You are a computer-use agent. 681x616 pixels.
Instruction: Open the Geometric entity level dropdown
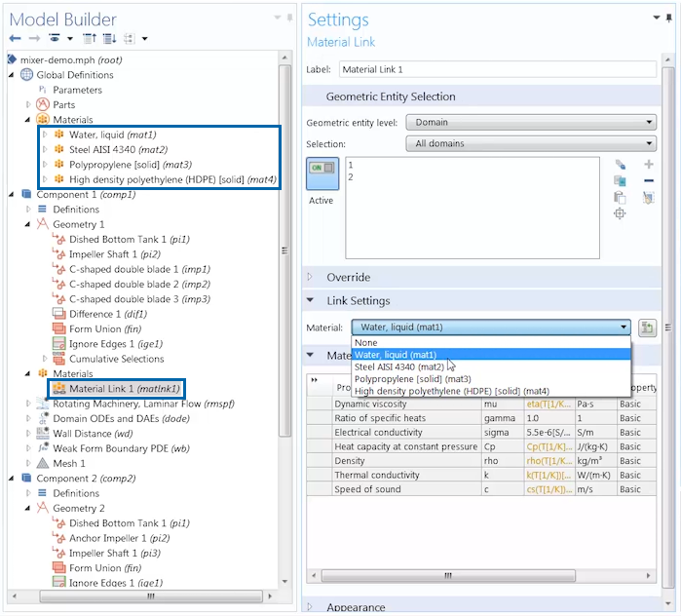point(530,122)
